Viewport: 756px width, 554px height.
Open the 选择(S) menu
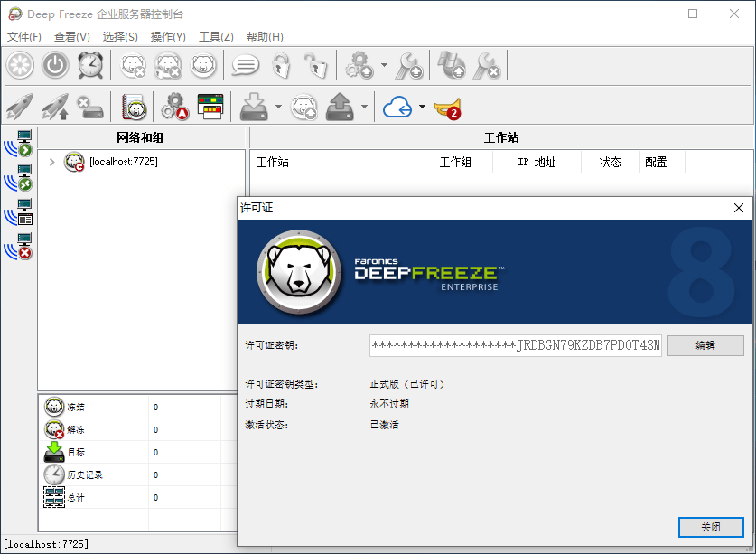point(120,37)
